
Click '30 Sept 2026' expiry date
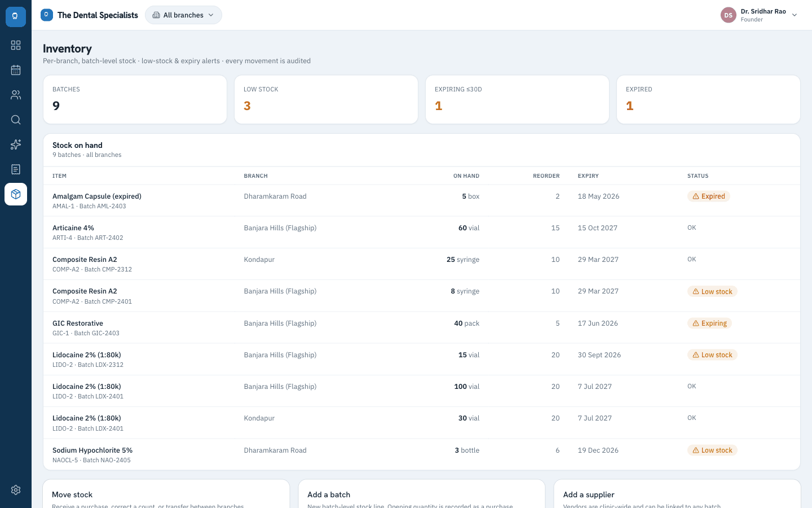point(599,355)
